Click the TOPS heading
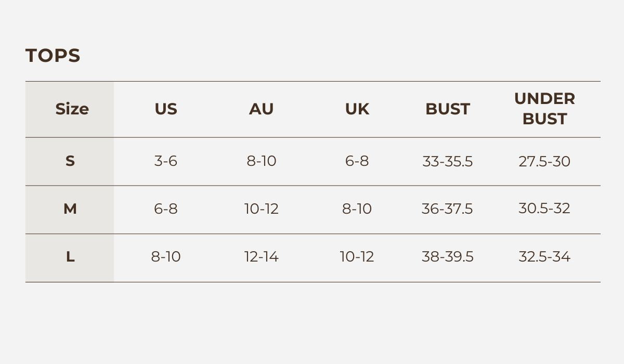Image resolution: width=624 pixels, height=364 pixels. (x=53, y=56)
